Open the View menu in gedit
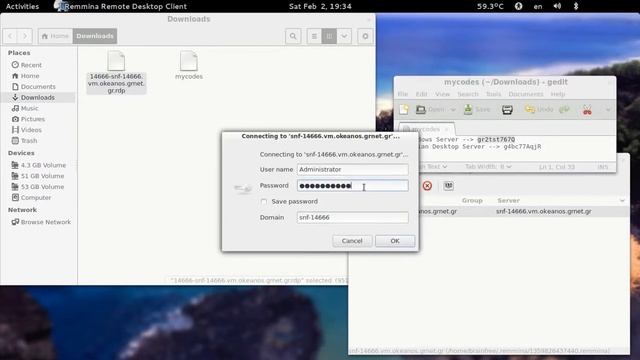 pos(442,94)
